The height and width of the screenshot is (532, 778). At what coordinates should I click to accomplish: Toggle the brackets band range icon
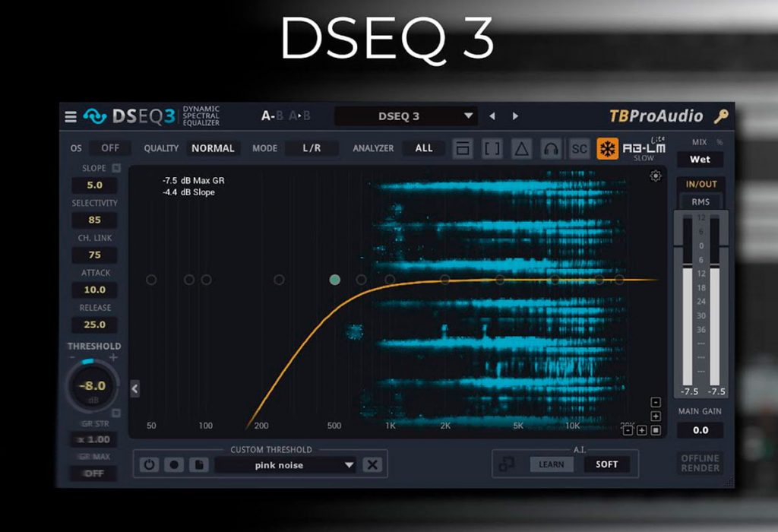[x=492, y=148]
